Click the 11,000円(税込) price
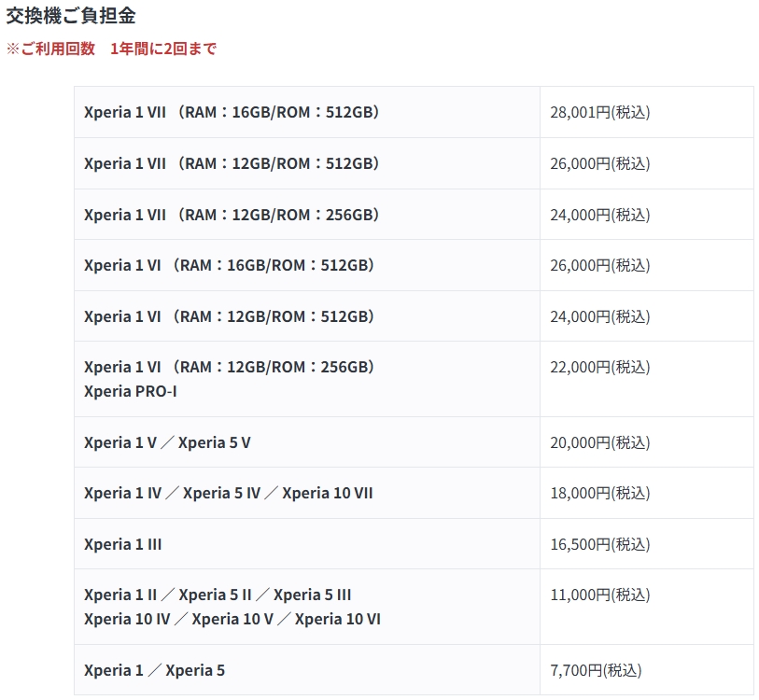Viewport: 759px width, 700px height. point(599,595)
